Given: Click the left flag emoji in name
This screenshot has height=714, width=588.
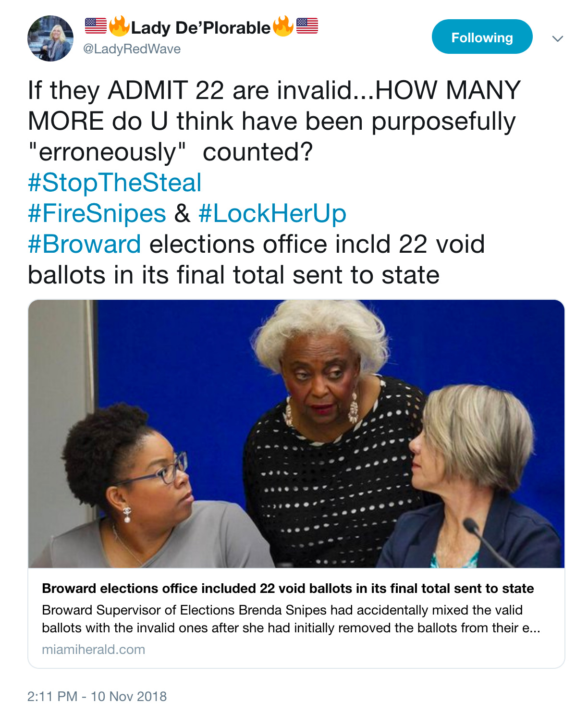Looking at the screenshot, I should click(96, 25).
